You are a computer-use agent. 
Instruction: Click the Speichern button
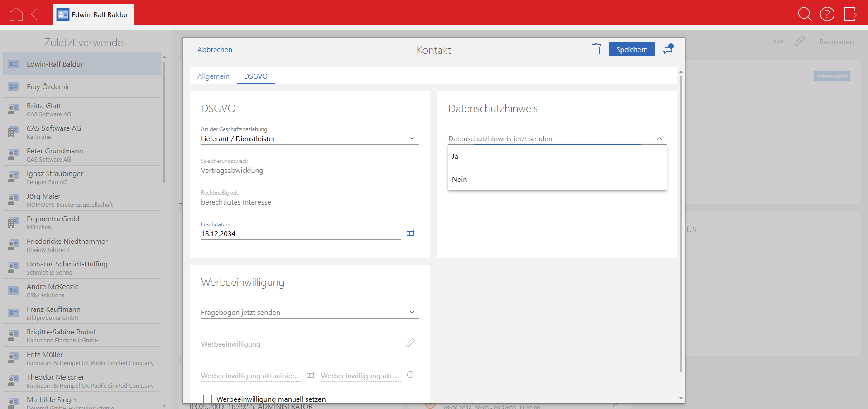632,49
